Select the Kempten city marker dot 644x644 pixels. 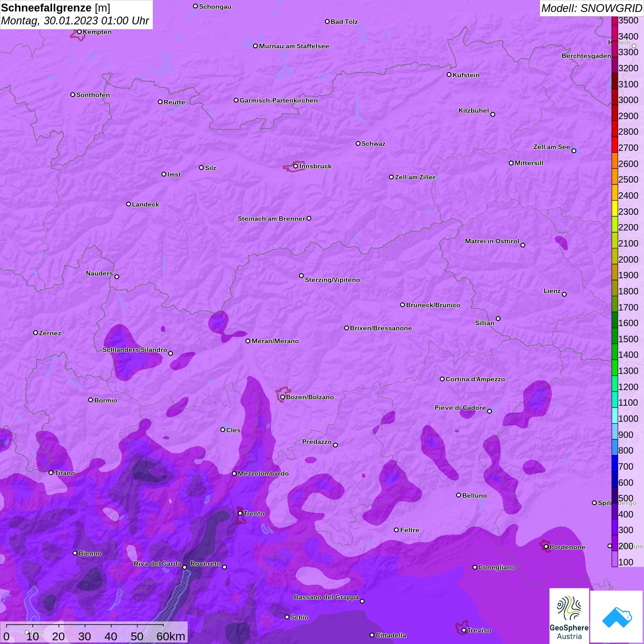[79, 32]
